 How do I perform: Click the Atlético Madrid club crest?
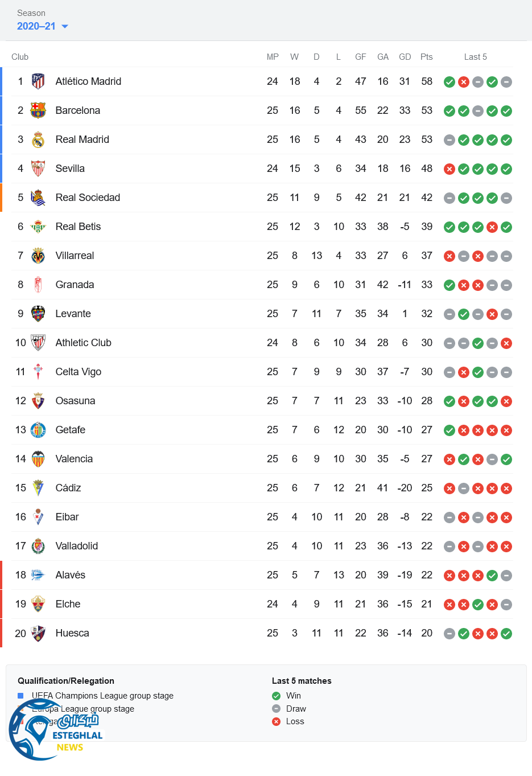[38, 81]
